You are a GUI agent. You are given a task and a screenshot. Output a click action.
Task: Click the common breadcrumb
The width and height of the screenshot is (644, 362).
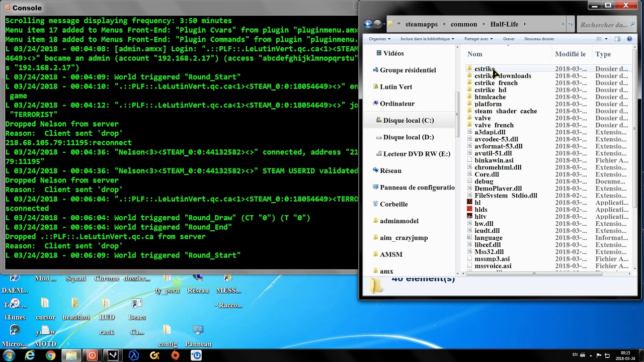click(x=464, y=24)
